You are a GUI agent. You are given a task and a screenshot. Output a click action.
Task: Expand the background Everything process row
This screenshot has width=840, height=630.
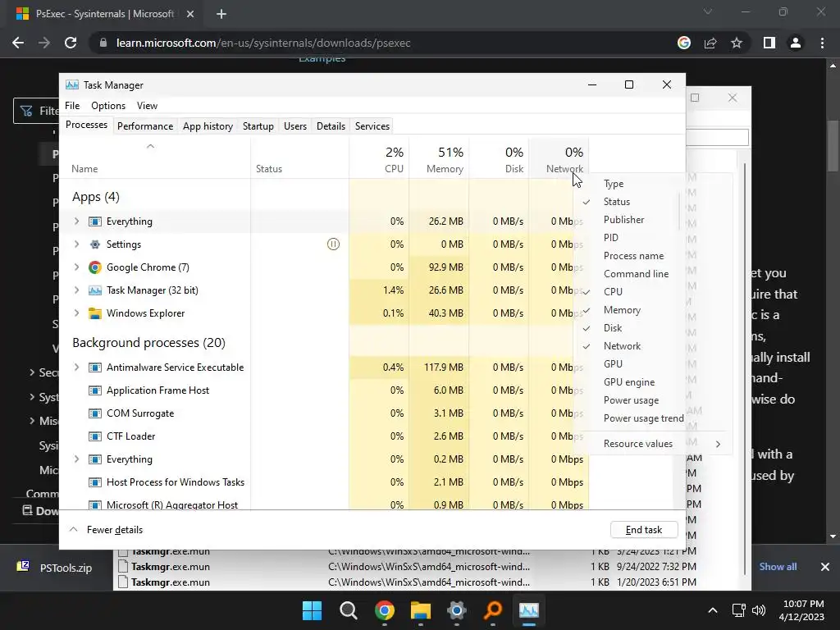[76, 459]
